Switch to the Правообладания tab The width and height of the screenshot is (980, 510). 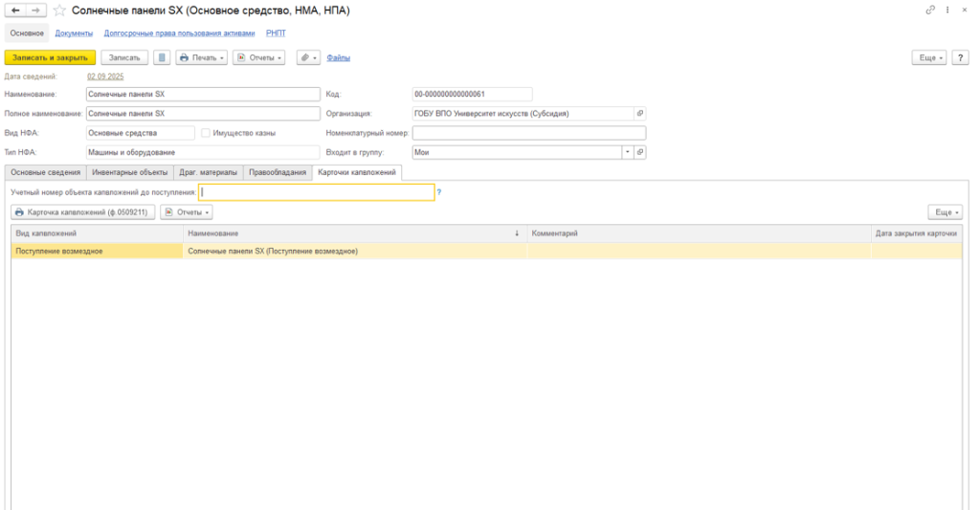coord(278,172)
